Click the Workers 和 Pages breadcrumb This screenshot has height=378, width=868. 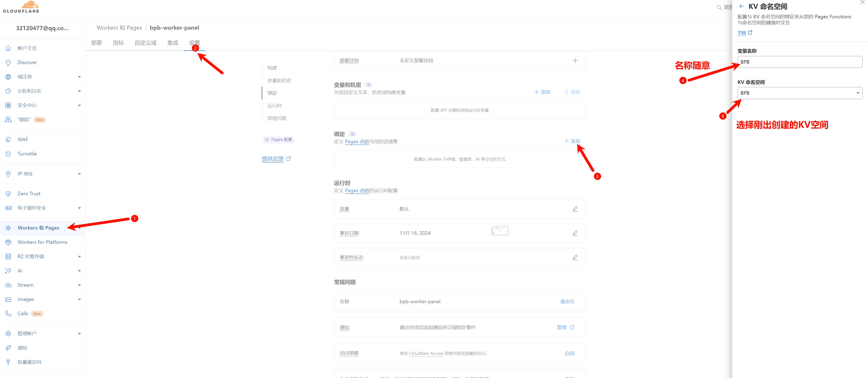[119, 28]
